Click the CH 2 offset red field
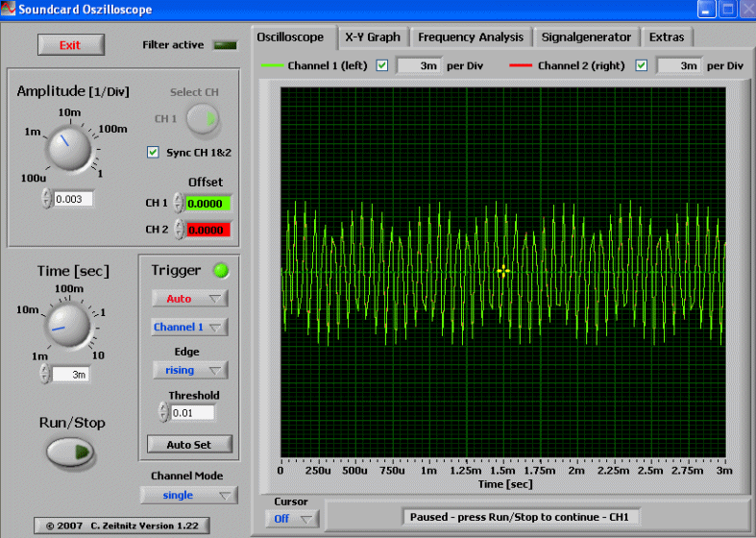The image size is (756, 538). pos(207,230)
